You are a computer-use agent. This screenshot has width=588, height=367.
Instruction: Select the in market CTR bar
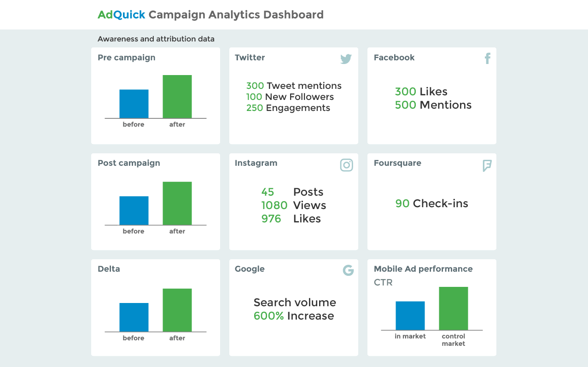click(x=410, y=316)
